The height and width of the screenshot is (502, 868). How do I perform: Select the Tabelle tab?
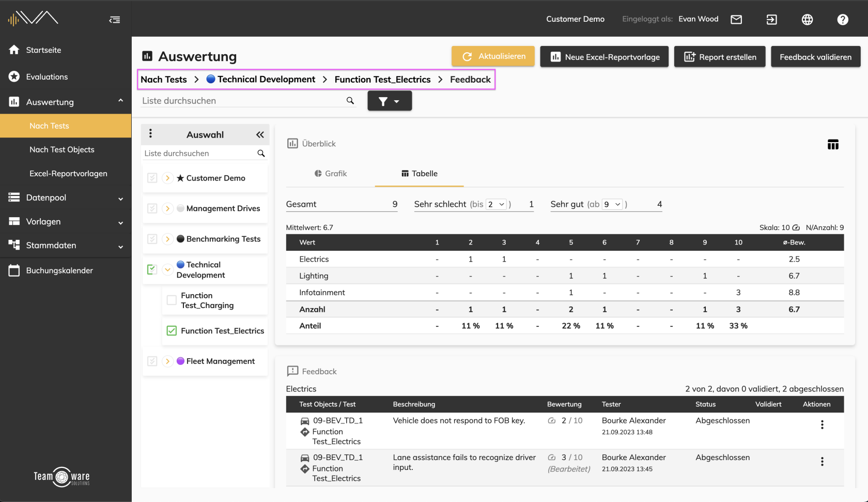click(420, 174)
